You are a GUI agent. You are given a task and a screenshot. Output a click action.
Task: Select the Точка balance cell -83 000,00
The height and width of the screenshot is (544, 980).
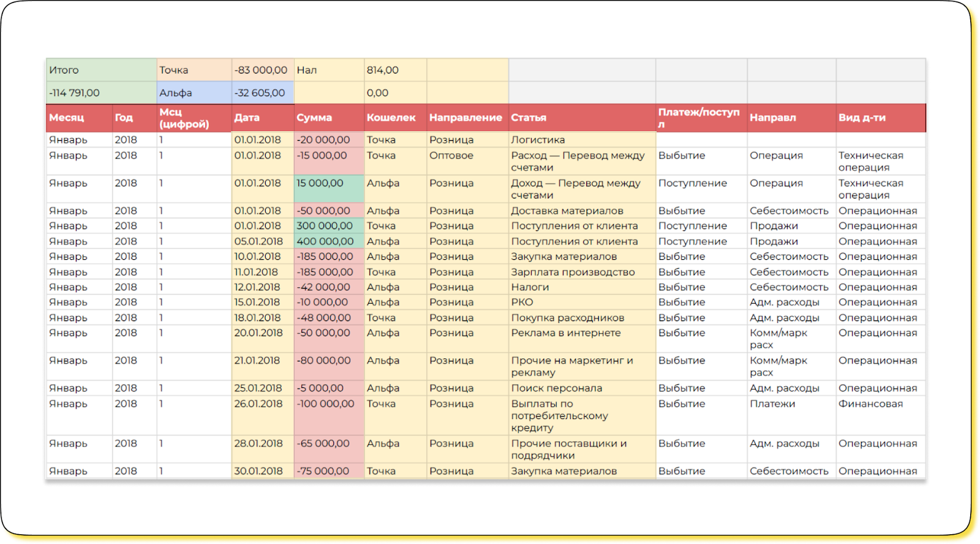coord(261,70)
